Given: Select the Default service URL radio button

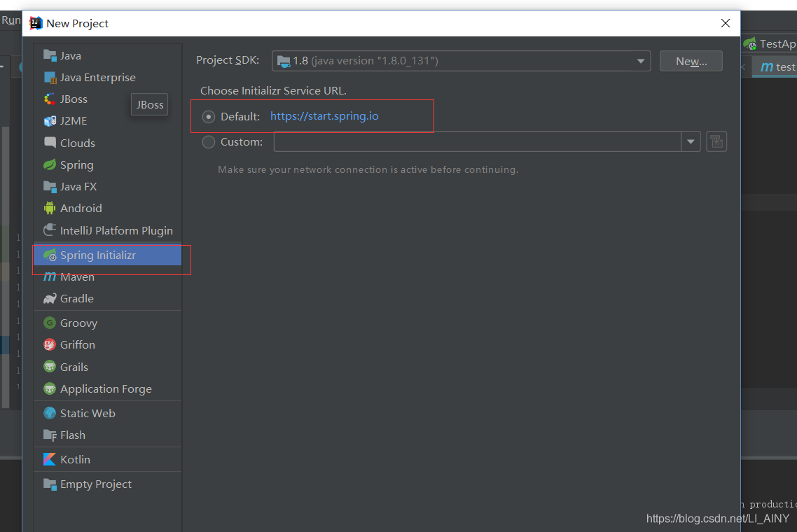Looking at the screenshot, I should click(209, 117).
